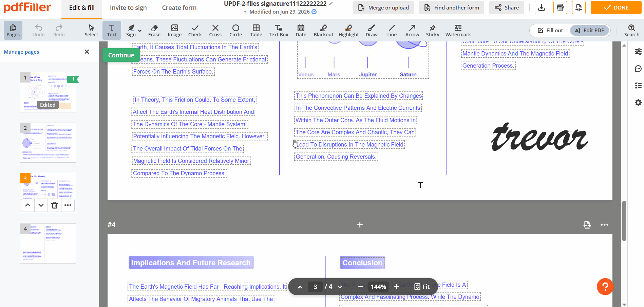Click the Redo button
The height and width of the screenshot is (307, 644).
click(59, 30)
